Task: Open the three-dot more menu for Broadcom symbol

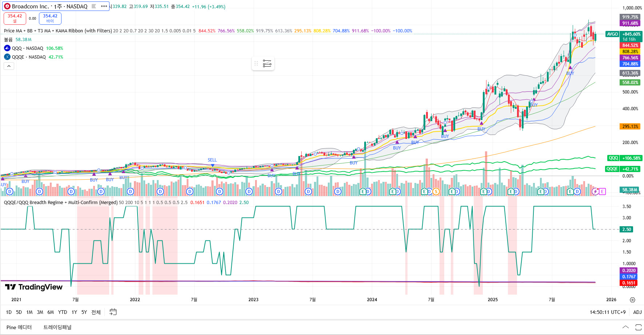Action: coord(104,6)
